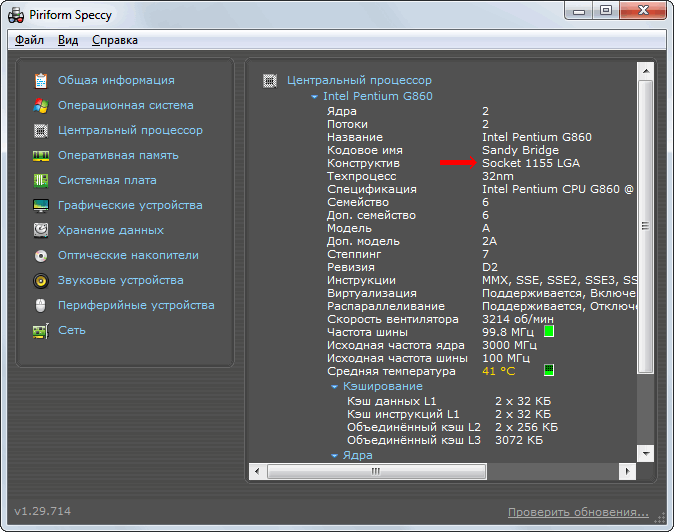Click the Socket 1155 LGA value
The width and height of the screenshot is (674, 532).
(531, 163)
